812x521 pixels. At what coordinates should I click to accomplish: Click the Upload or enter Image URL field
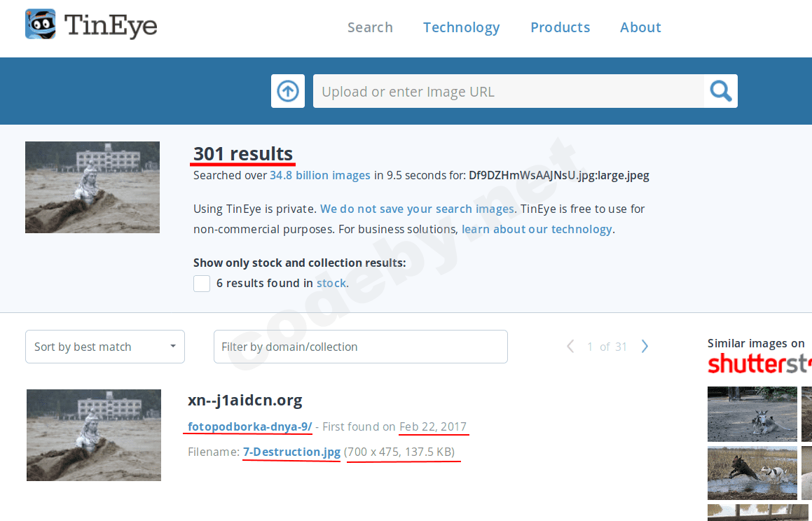coord(508,91)
